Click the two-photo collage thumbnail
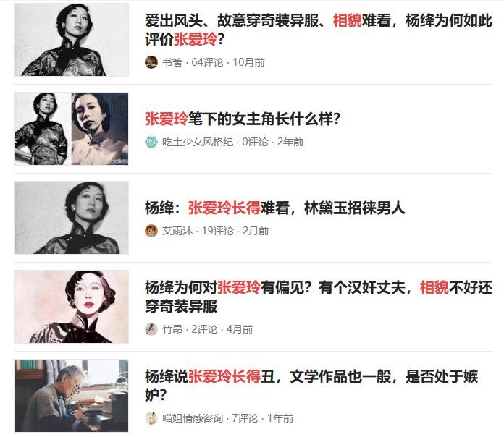Screen dimensions: 504x437 (x=72, y=129)
